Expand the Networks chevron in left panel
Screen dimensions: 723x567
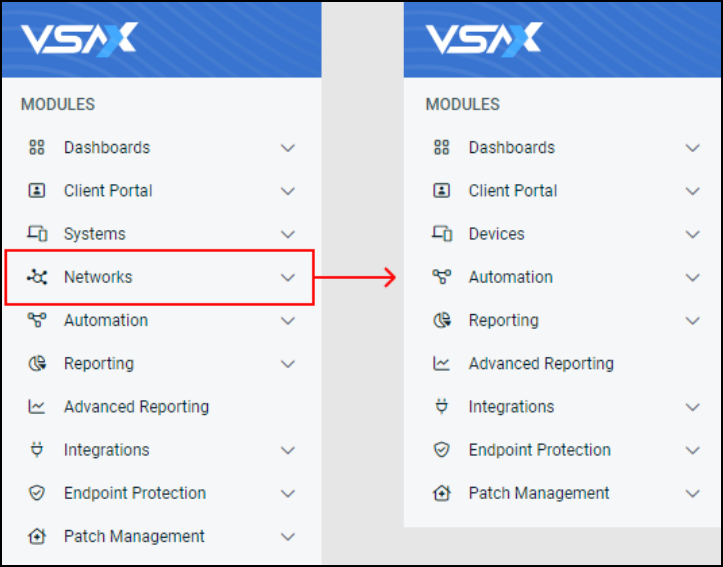(x=288, y=278)
